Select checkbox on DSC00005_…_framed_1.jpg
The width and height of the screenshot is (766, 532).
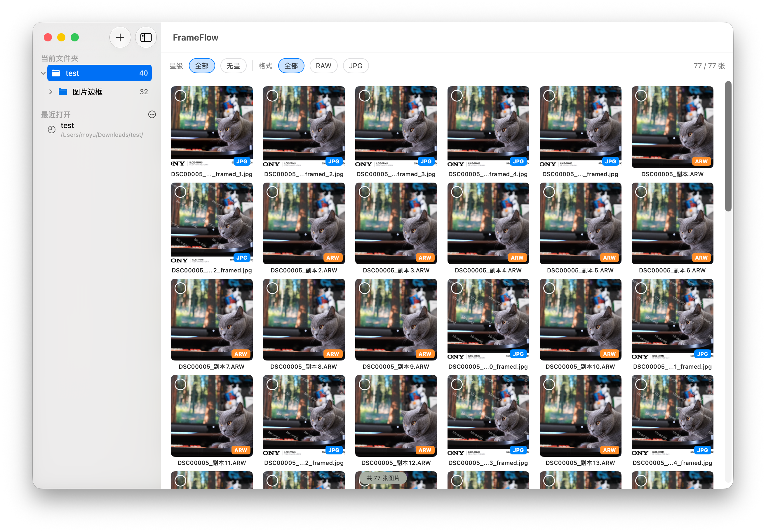[180, 96]
